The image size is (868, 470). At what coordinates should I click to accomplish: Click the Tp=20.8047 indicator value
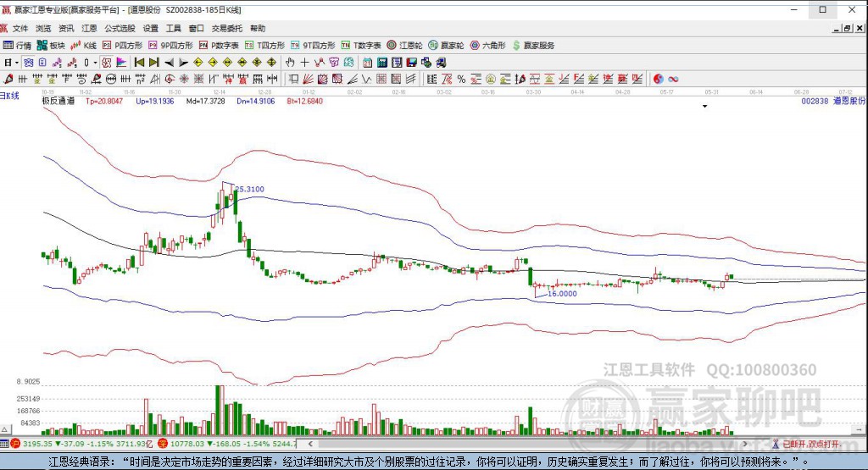click(x=104, y=101)
